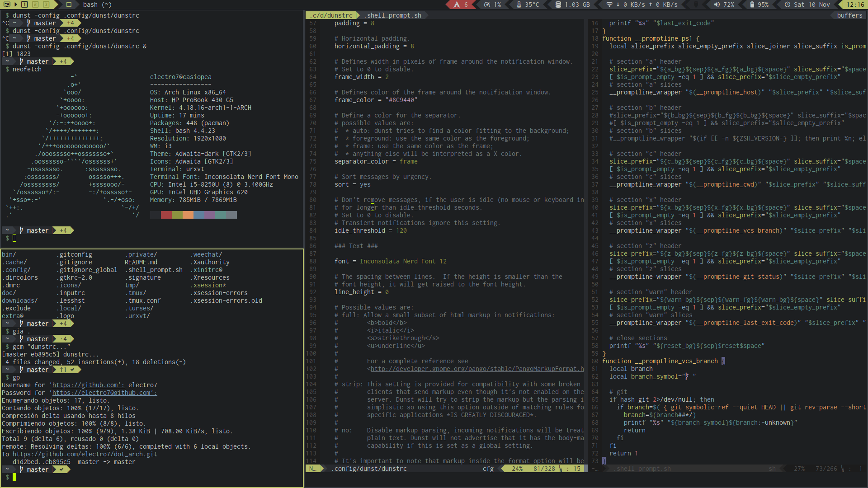Open the github.com/electro7/dot_arch.git link
The width and height of the screenshot is (868, 488).
point(85,454)
